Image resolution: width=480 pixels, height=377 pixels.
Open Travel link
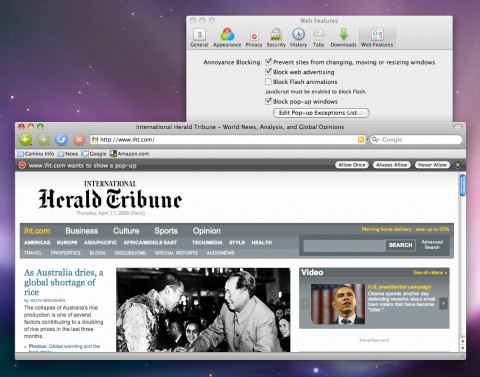point(33,253)
